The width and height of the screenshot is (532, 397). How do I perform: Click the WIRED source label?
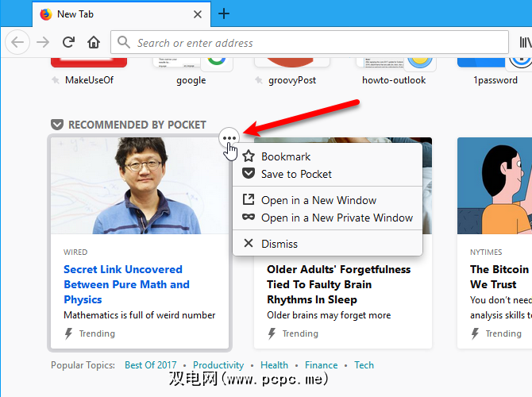pos(75,252)
